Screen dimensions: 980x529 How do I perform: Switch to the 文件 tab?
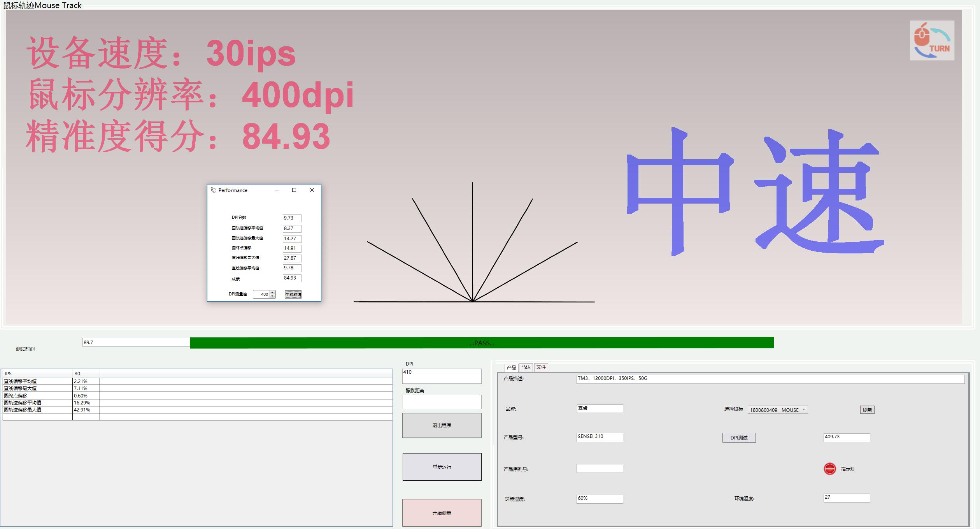pyautogui.click(x=541, y=367)
